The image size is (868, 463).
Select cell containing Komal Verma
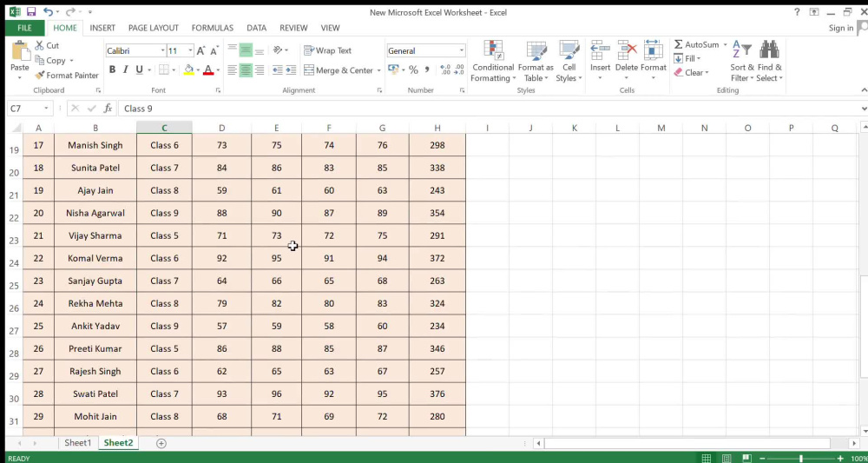95,258
